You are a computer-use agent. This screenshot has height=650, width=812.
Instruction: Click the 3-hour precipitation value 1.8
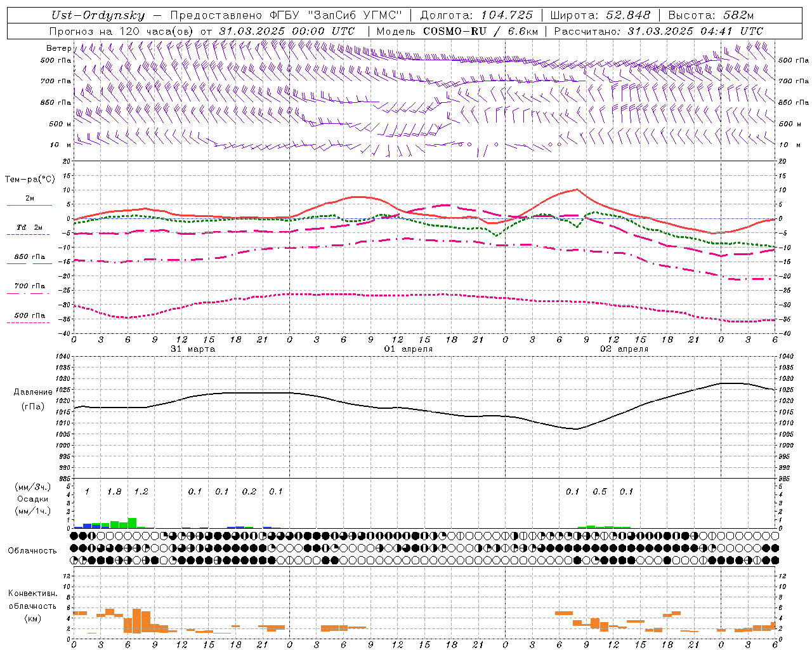tap(114, 492)
